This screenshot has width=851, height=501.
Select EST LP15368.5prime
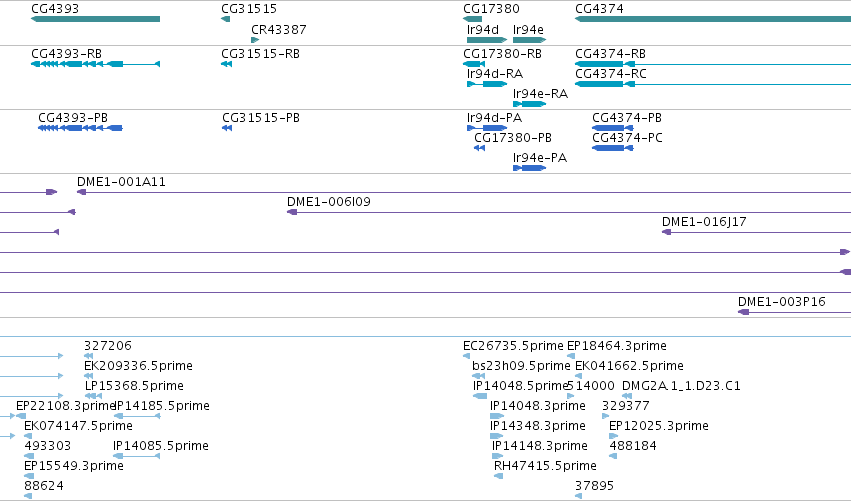(134, 386)
